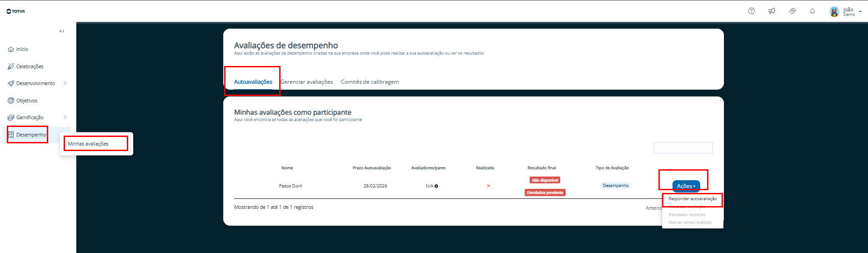Screen dimensions: 868x253
Task: Open notifications bell
Action: (x=813, y=11)
